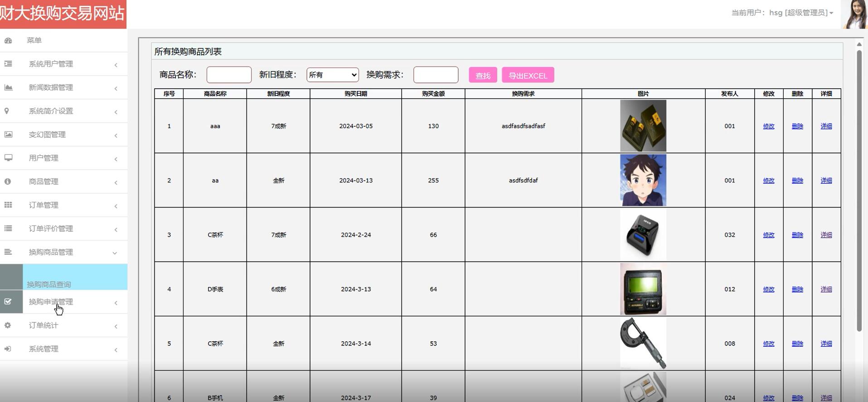Click the 导出EXCEL button
868x402 pixels.
coord(528,75)
